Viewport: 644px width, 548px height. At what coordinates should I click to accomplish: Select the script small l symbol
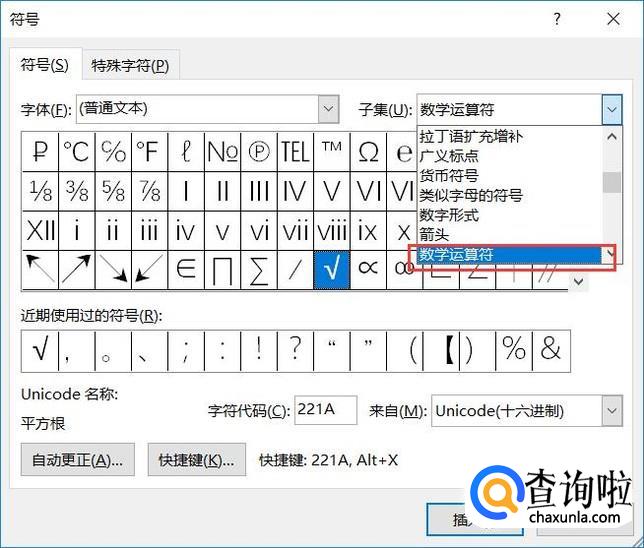(x=186, y=152)
